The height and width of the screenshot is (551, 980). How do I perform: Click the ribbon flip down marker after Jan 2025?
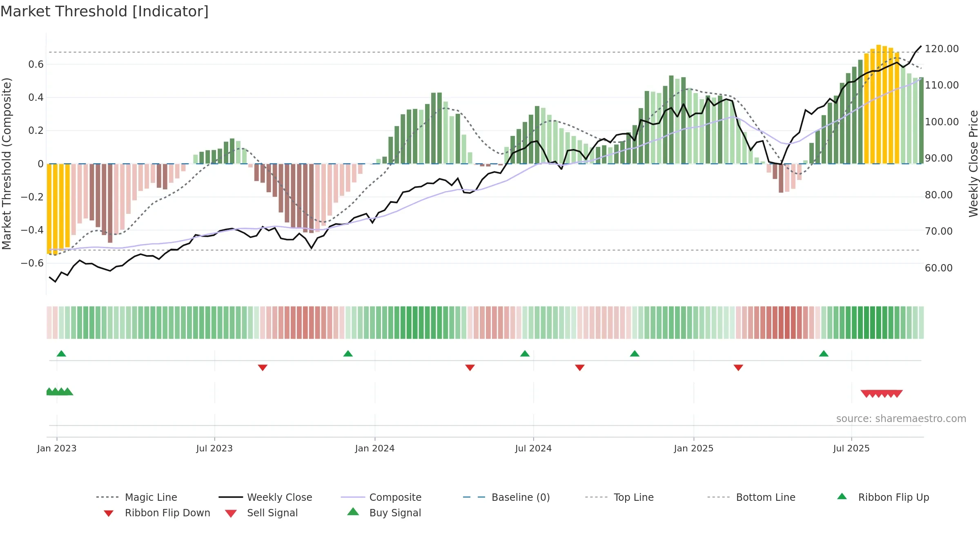[738, 368]
